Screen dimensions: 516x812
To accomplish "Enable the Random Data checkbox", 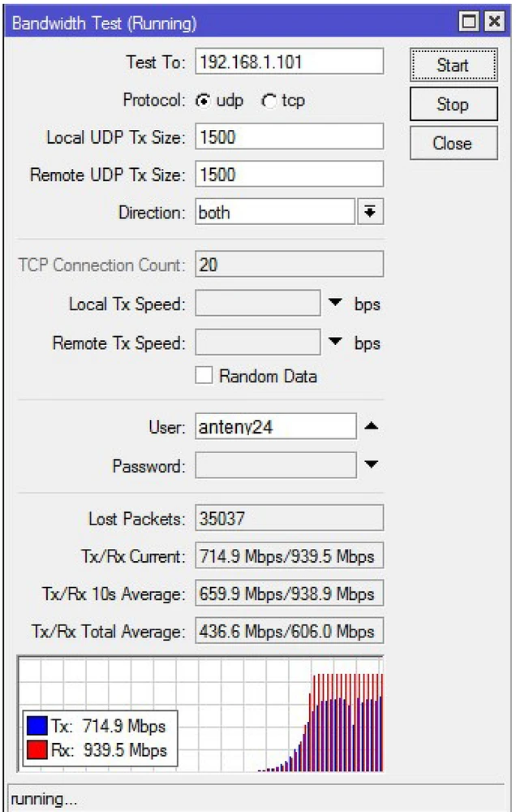I will (x=204, y=376).
